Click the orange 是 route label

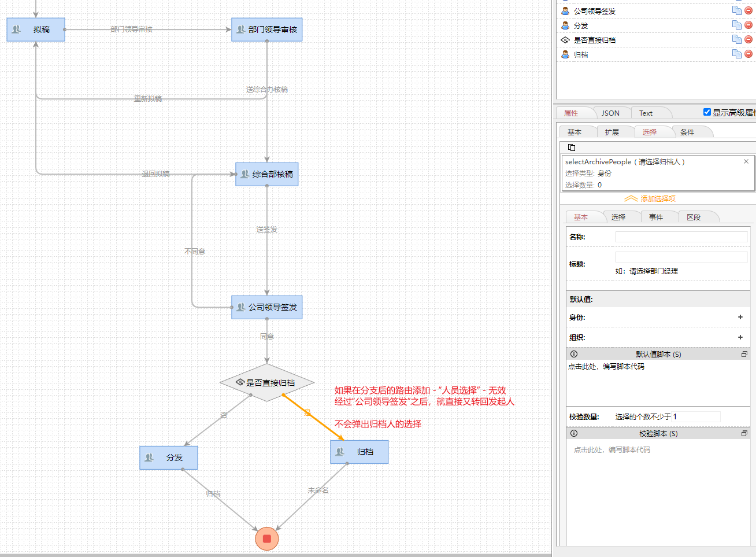coord(307,413)
